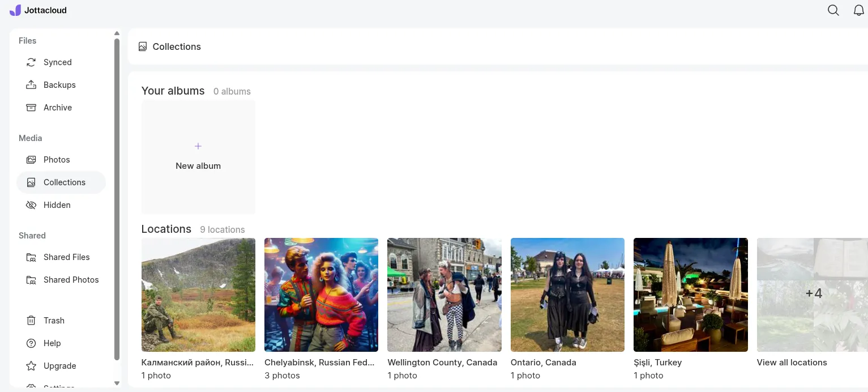Image resolution: width=868 pixels, height=392 pixels.
Task: Click the 9 locations count text
Action: click(223, 229)
